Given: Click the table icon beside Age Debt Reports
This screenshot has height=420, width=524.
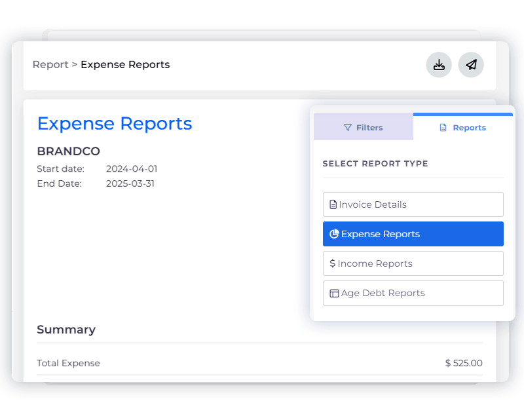Looking at the screenshot, I should 334,293.
